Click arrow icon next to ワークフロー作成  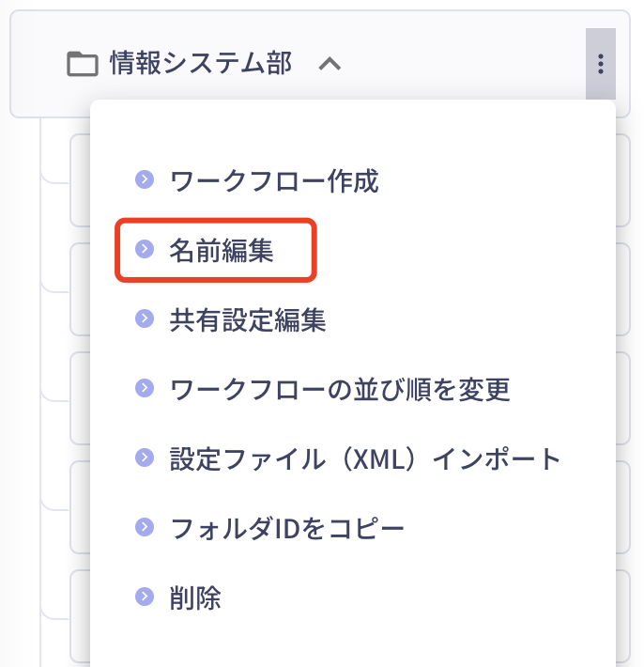(145, 179)
